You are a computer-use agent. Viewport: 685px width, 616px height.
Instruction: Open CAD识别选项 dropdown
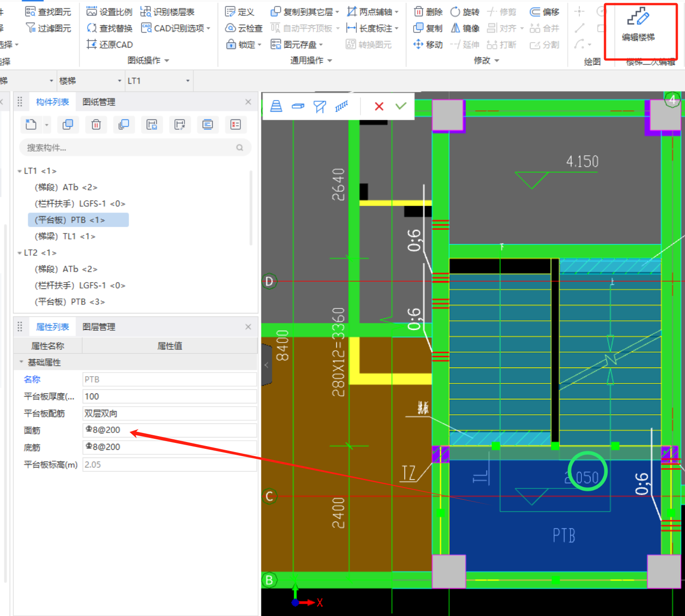(208, 29)
